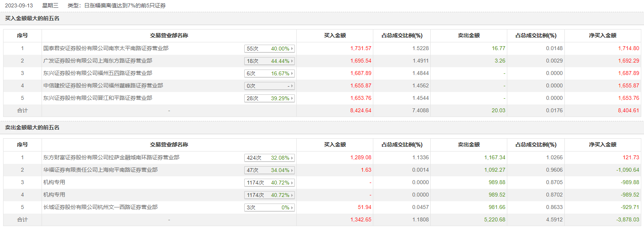Click 净买入金额 header in bottom sell table
This screenshot has height=228, width=644.
(x=602, y=145)
